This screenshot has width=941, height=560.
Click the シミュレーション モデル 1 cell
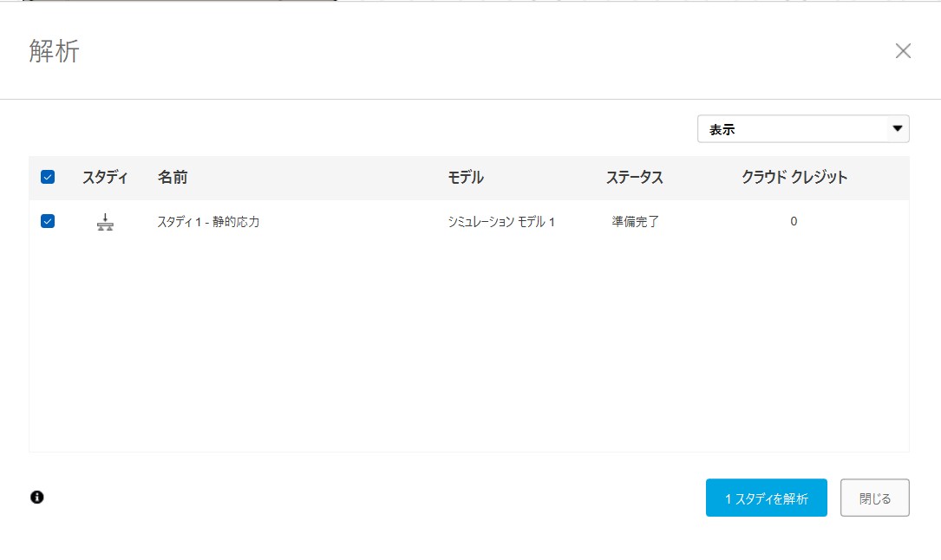click(501, 222)
